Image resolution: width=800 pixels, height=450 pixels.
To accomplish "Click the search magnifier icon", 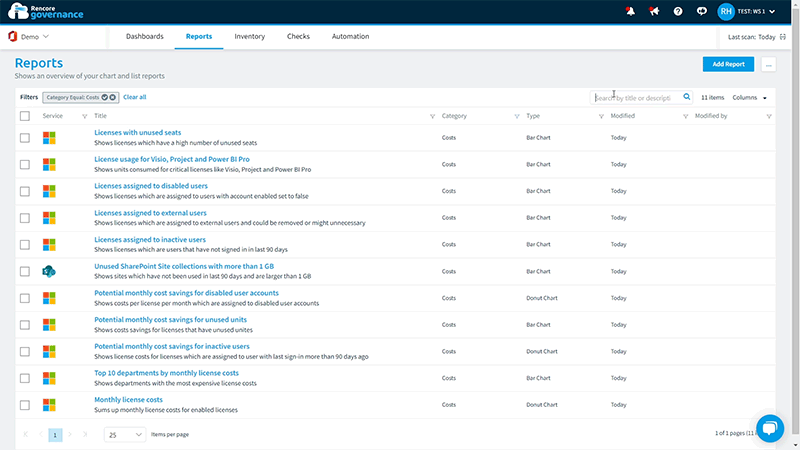I will [687, 97].
